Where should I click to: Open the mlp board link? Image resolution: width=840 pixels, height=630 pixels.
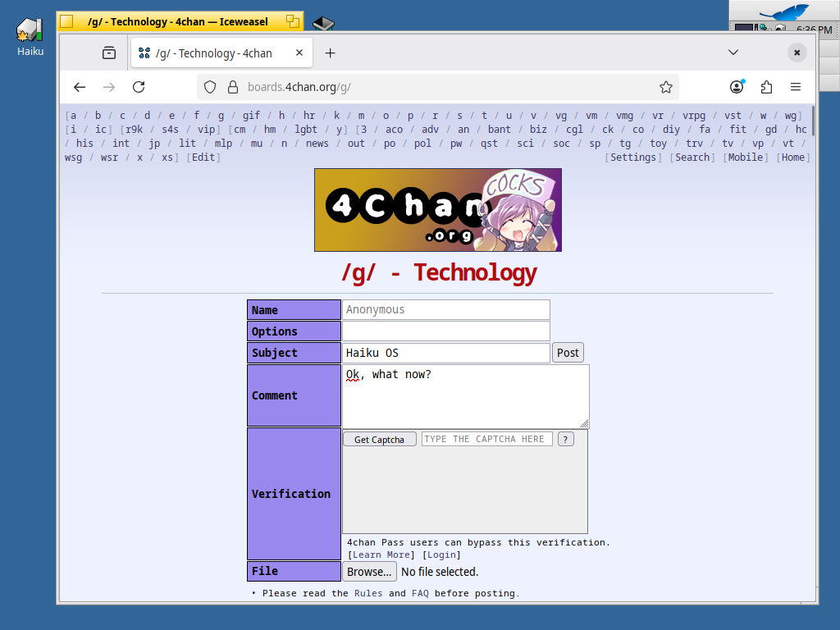(x=223, y=143)
